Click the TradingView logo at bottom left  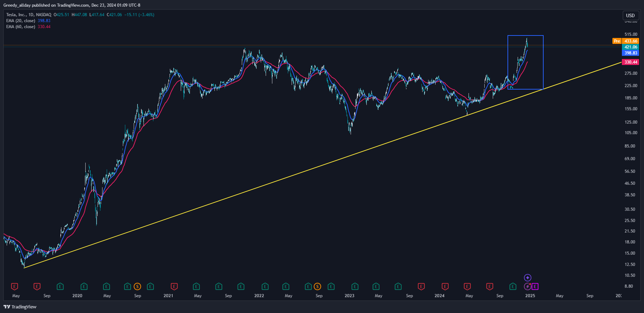(x=20, y=307)
